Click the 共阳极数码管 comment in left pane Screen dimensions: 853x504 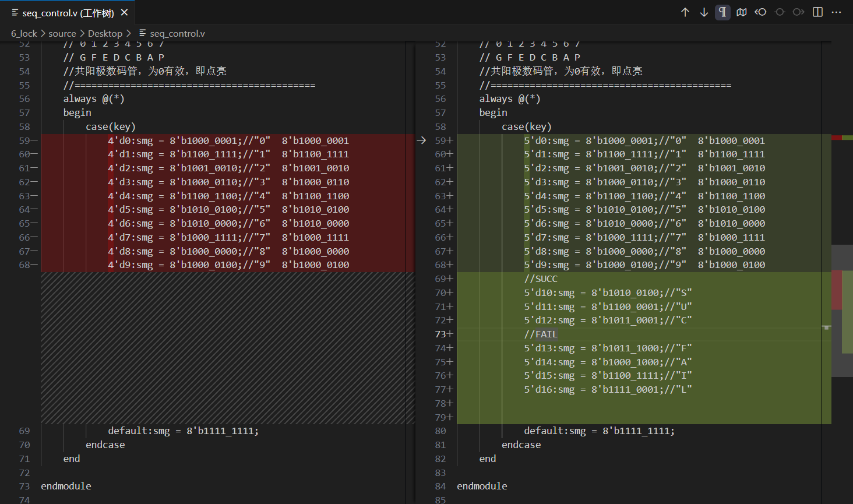click(x=145, y=71)
